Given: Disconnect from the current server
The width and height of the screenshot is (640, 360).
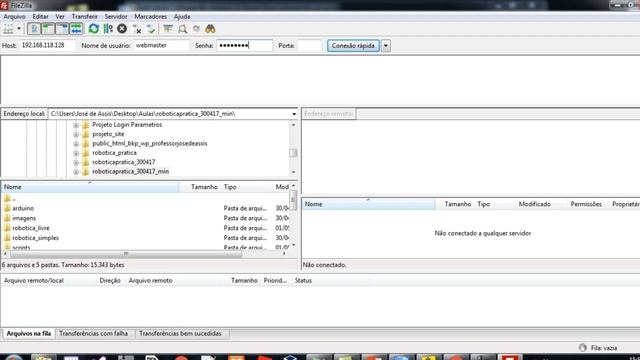Looking at the screenshot, I should tap(137, 29).
